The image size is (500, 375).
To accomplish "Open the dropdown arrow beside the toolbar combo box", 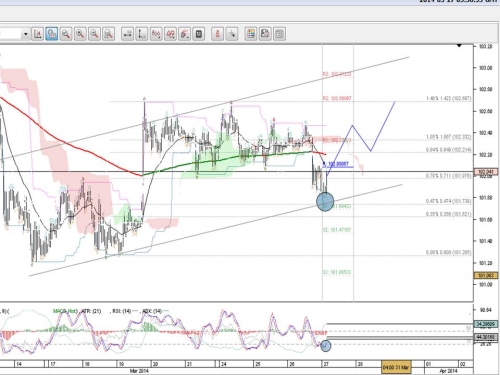I will (x=25, y=34).
